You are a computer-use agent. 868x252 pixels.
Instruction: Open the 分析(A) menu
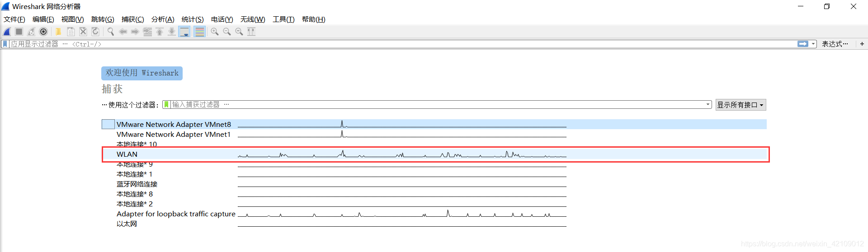pos(163,19)
